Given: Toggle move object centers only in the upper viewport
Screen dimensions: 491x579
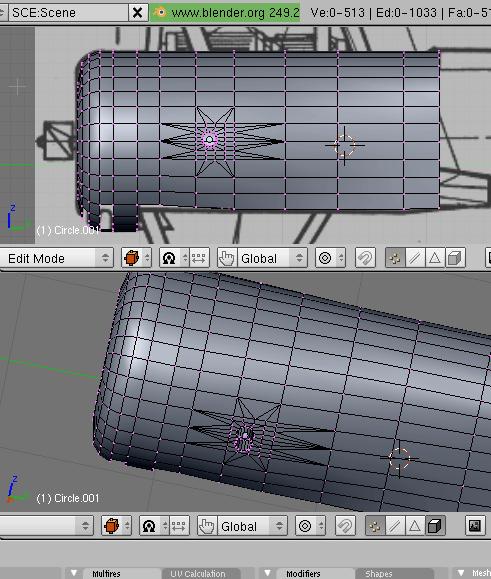Looking at the screenshot, I should 199,258.
